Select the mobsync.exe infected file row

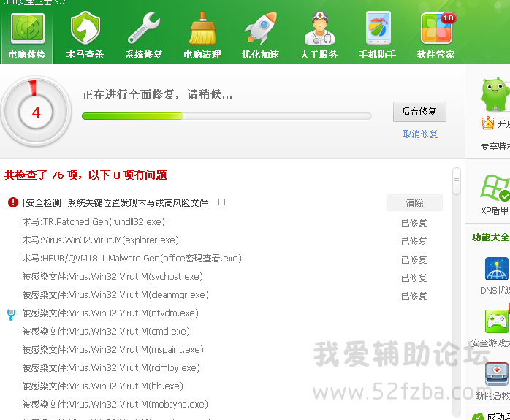tap(115, 404)
